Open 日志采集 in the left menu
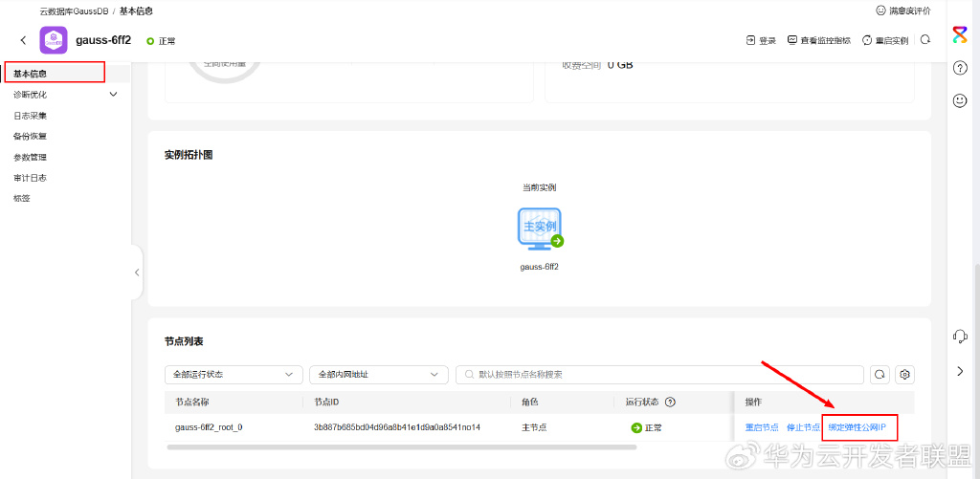Image resolution: width=980 pixels, height=479 pixels. coord(30,116)
